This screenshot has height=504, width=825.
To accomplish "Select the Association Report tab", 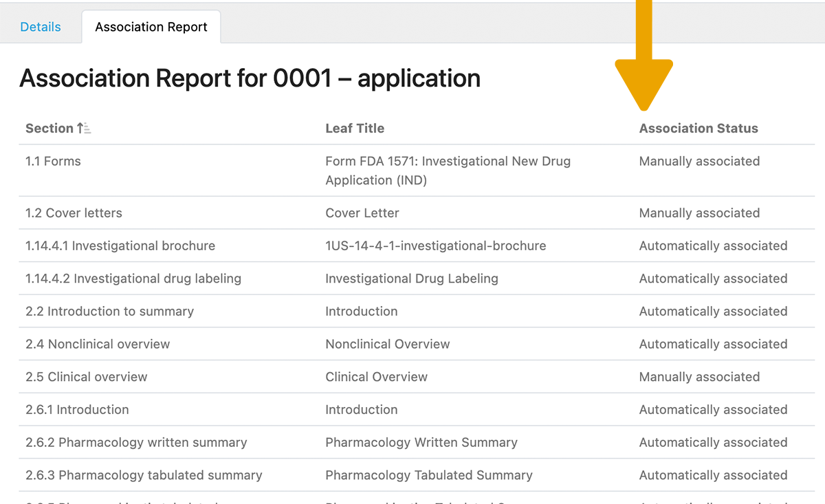I will [x=151, y=27].
